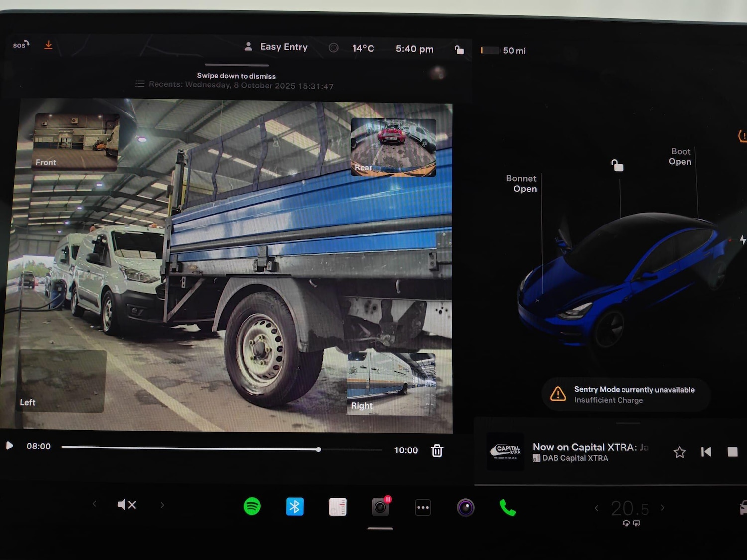The width and height of the screenshot is (747, 560).
Task: Favourite the Capital XTRA station
Action: [679, 452]
